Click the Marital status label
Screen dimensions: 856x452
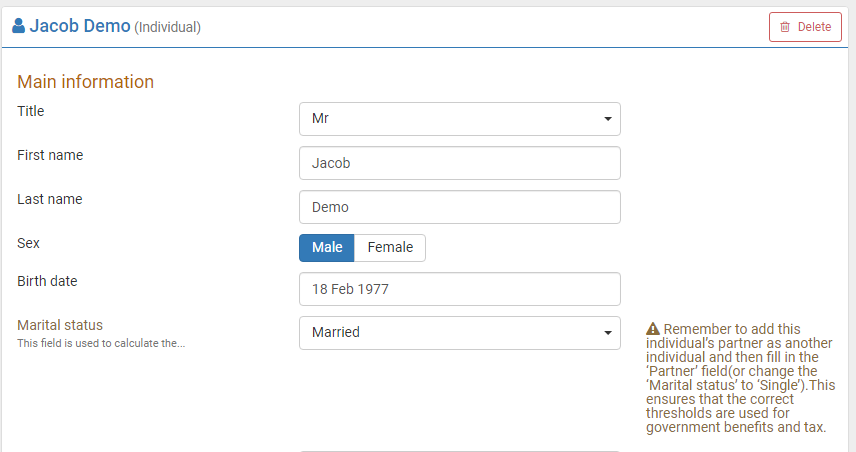(60, 325)
